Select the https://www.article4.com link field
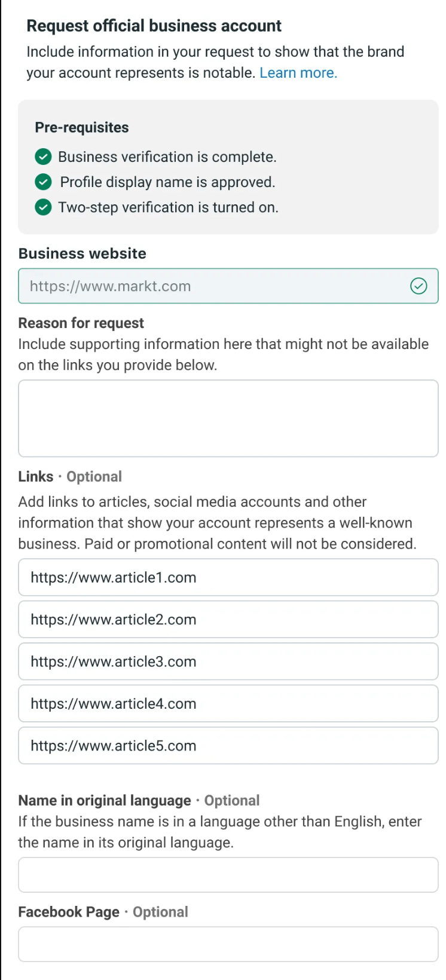The image size is (446, 980). coord(227,703)
